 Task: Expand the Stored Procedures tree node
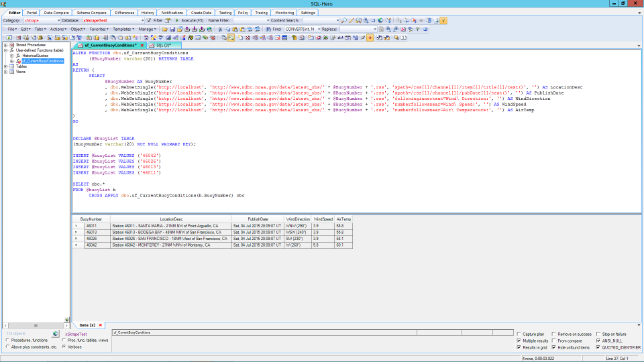coord(6,45)
